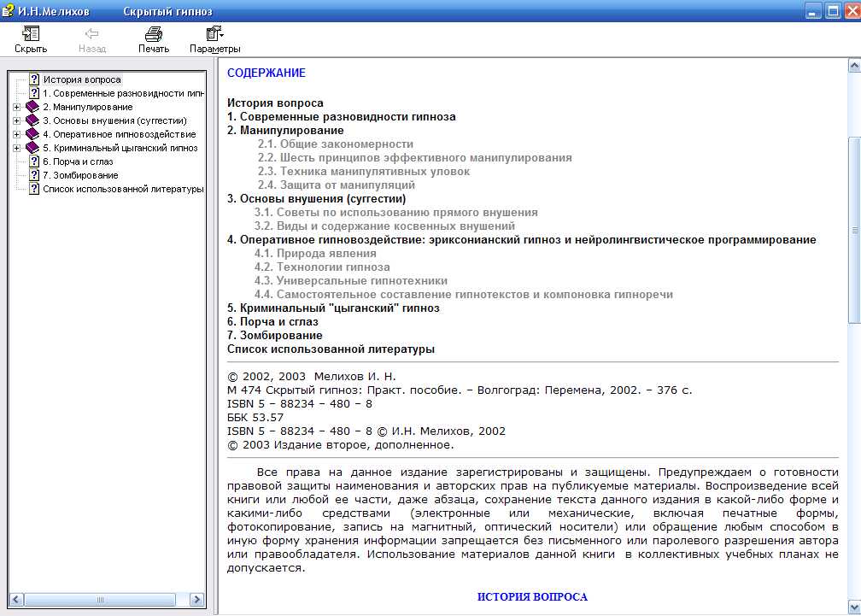
Task: Click the book icon for 2. Манипулирование
Action: click(32, 107)
